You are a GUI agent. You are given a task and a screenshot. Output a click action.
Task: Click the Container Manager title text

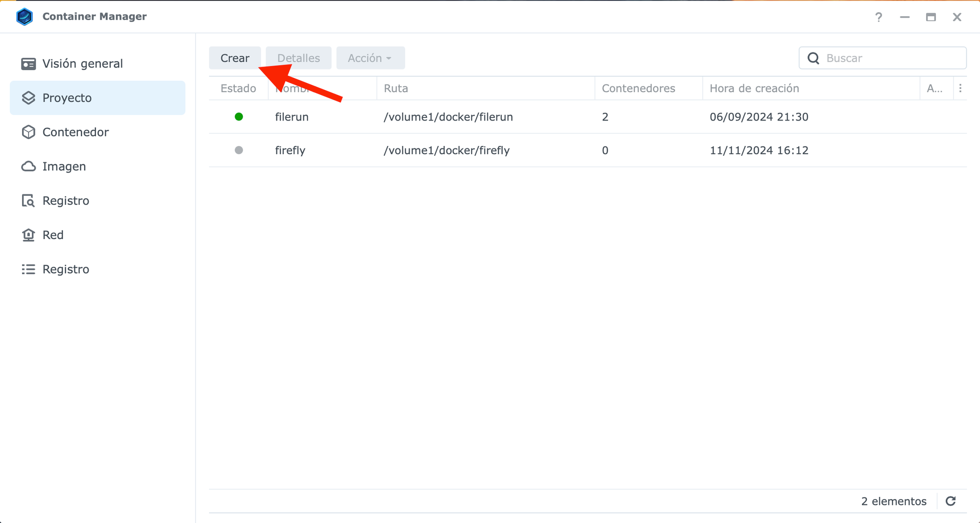tap(95, 16)
